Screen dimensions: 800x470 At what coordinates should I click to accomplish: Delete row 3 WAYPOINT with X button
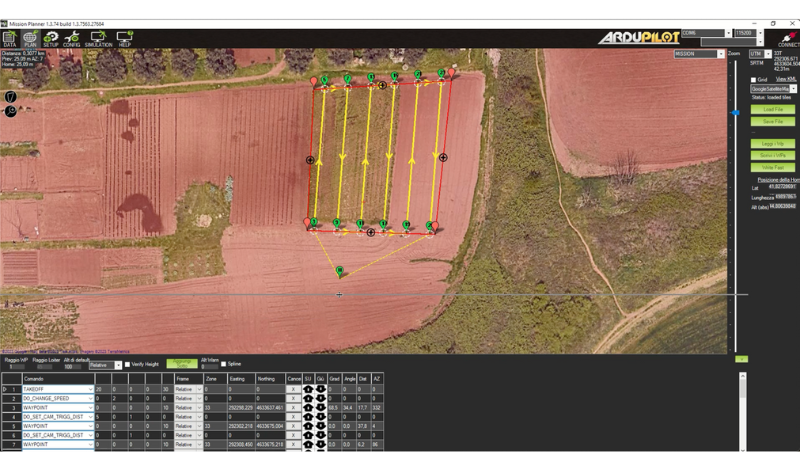[x=293, y=408]
